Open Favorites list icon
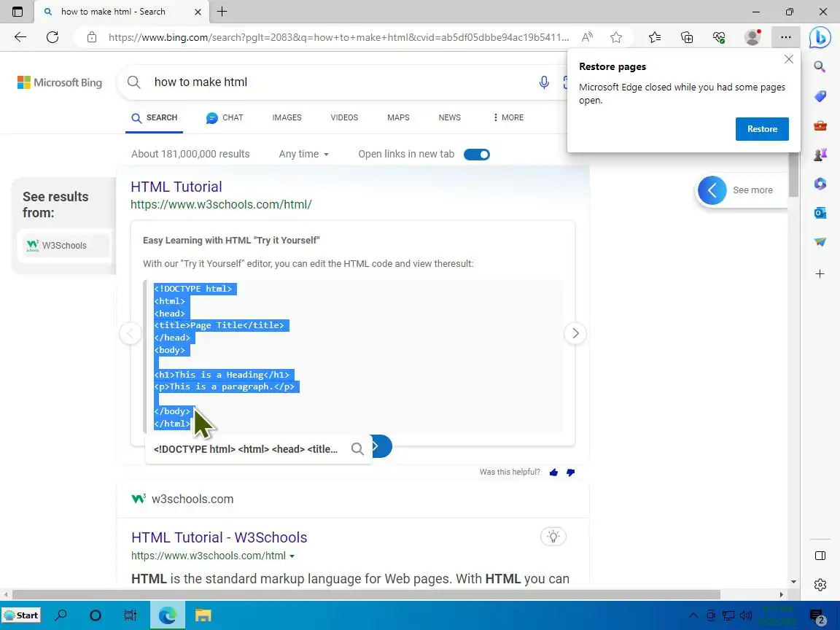 click(655, 37)
